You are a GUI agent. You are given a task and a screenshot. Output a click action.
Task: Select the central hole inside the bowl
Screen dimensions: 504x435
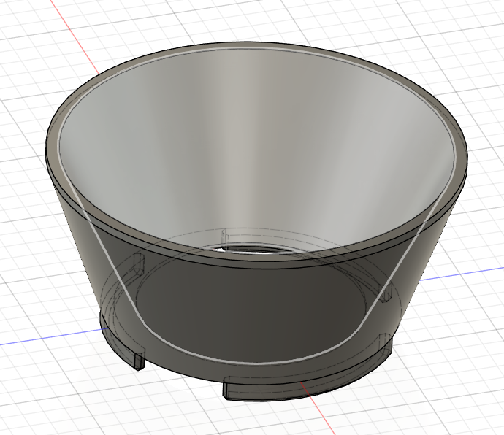click(254, 249)
